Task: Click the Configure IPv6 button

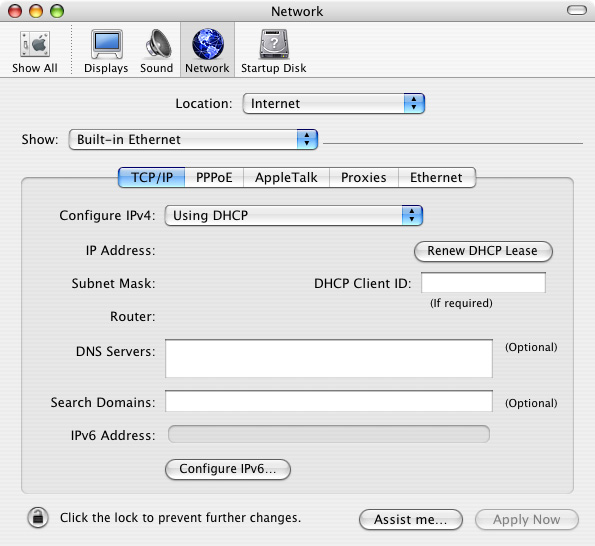Action: click(228, 469)
